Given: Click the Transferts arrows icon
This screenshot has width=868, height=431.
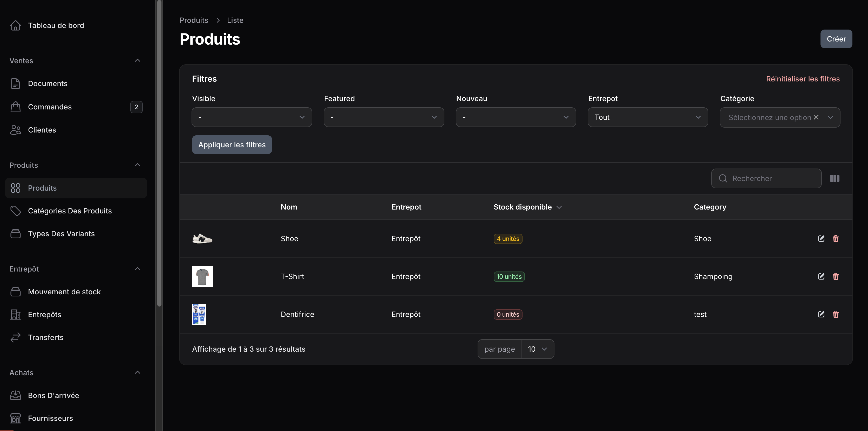Looking at the screenshot, I should [16, 337].
